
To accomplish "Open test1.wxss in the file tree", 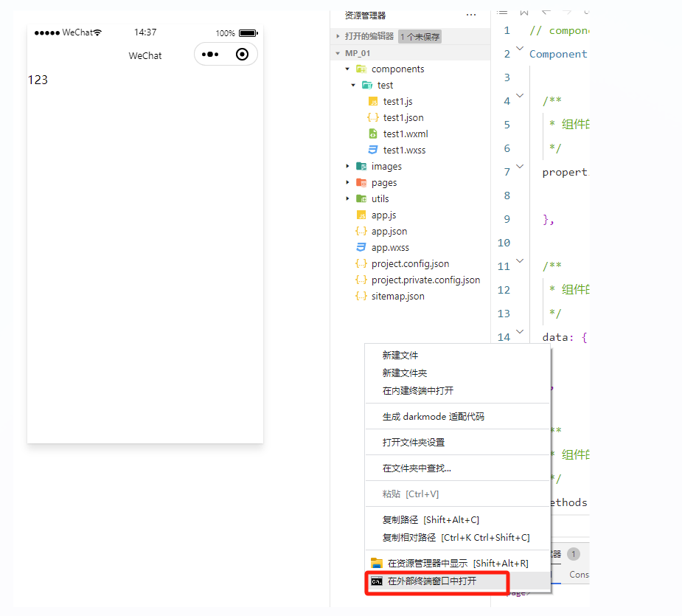I will 404,150.
